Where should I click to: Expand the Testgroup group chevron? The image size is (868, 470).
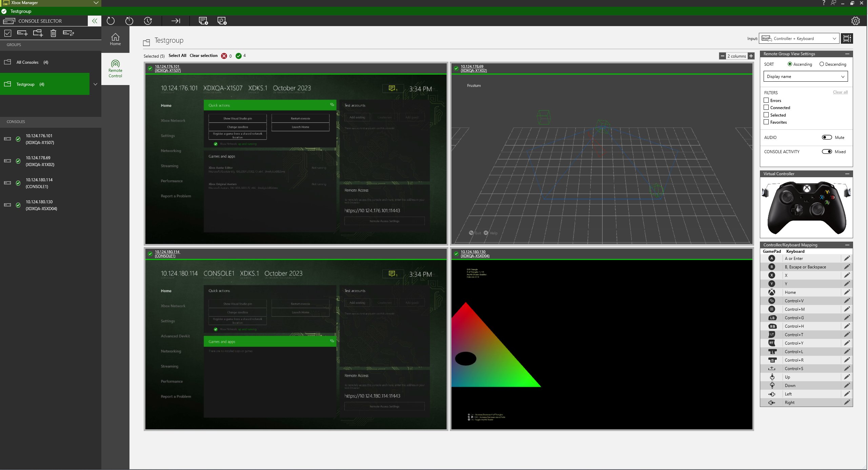coord(95,84)
